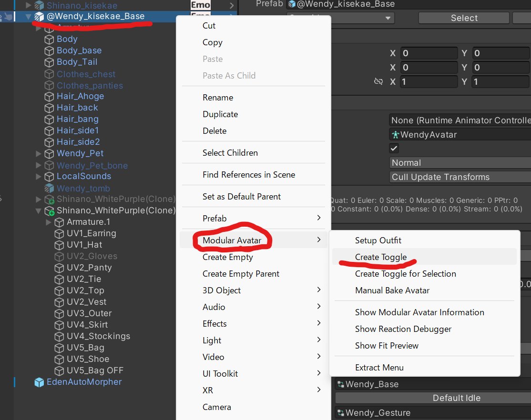Select the UV4_Stockings hierarchy row

(95, 336)
